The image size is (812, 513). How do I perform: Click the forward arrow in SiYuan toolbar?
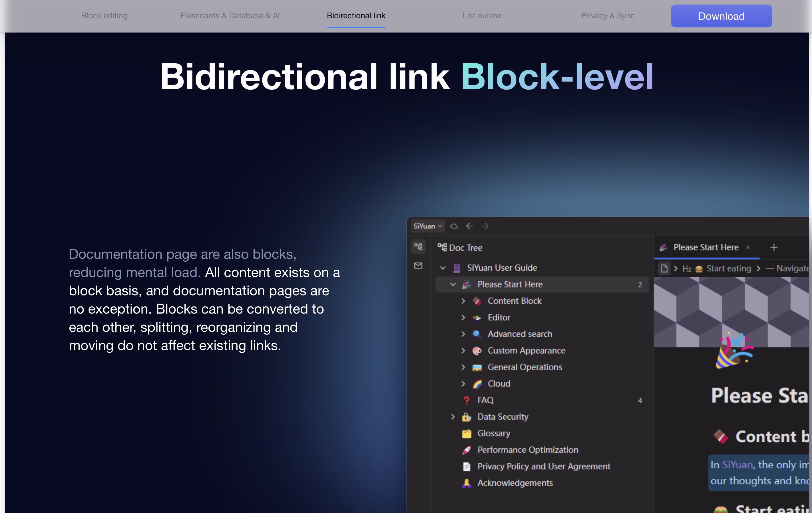tap(485, 226)
